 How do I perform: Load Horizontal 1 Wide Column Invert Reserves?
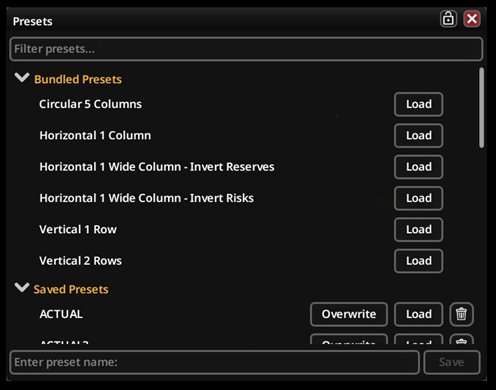(x=419, y=167)
